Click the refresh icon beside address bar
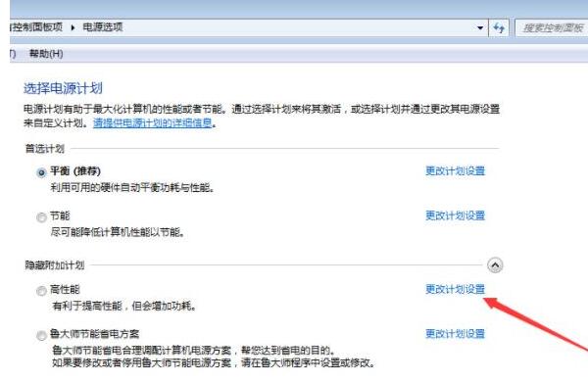Viewport: 588px width, 382px height. (499, 27)
